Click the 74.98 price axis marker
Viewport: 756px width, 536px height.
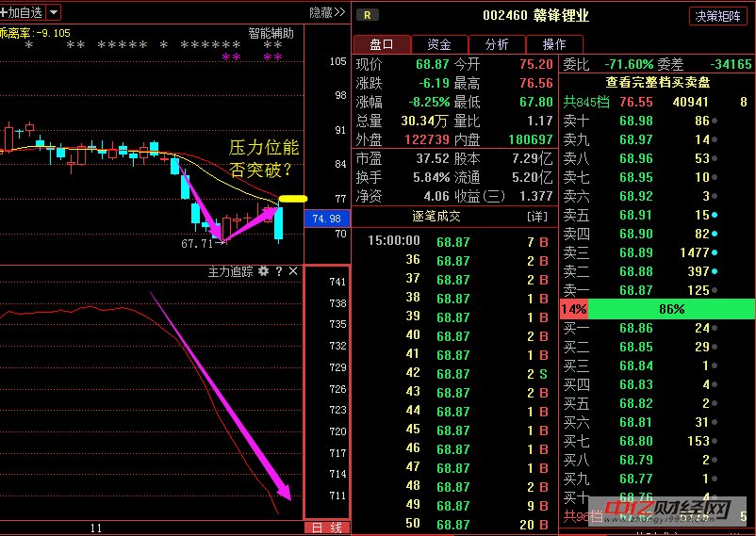pyautogui.click(x=327, y=219)
